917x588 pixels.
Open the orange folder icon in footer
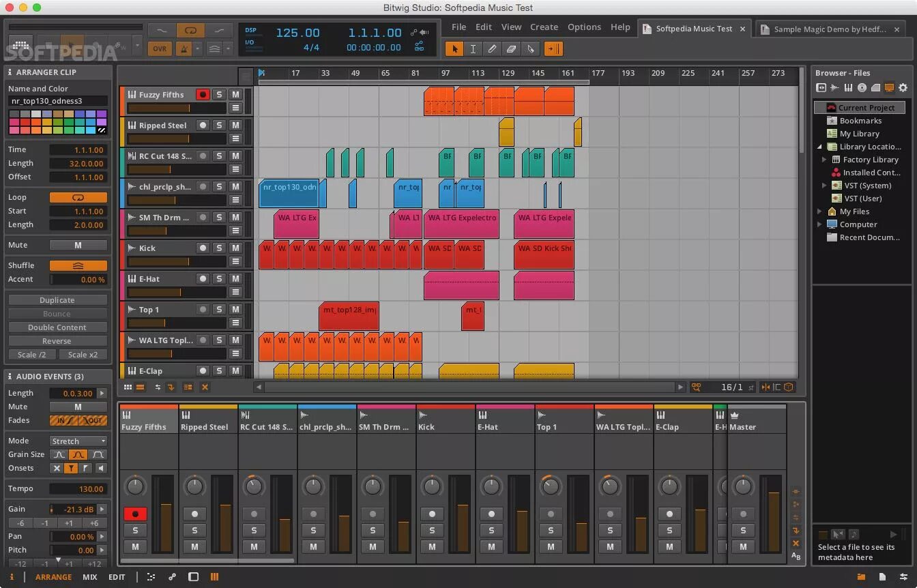coord(861,577)
